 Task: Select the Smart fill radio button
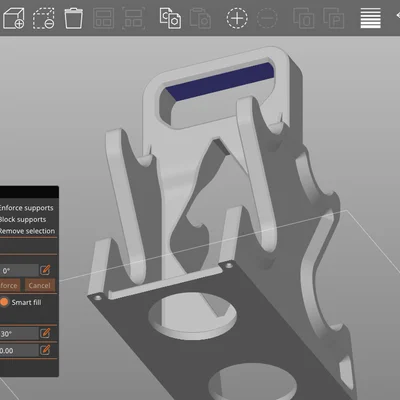[4, 302]
